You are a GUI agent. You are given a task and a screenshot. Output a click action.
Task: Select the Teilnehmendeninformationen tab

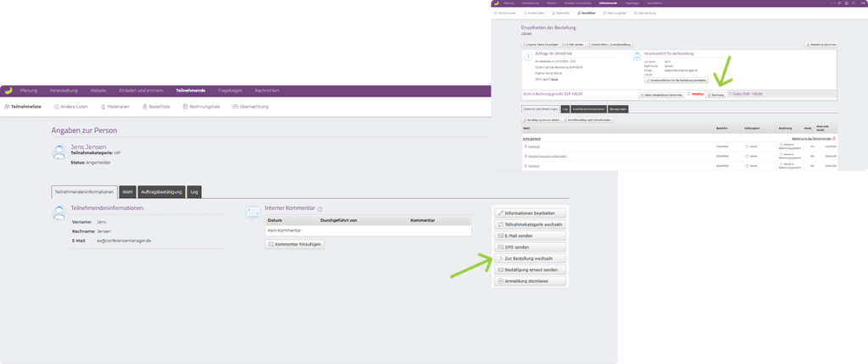(84, 192)
